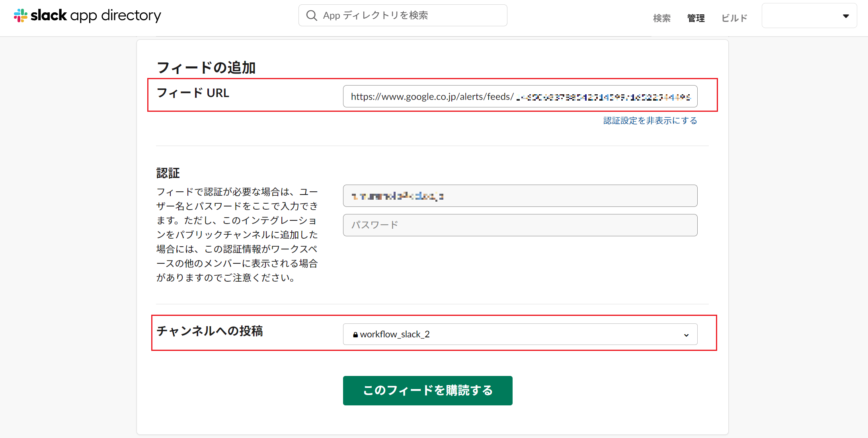Click the search magnifier icon
The height and width of the screenshot is (438, 868).
(x=312, y=16)
